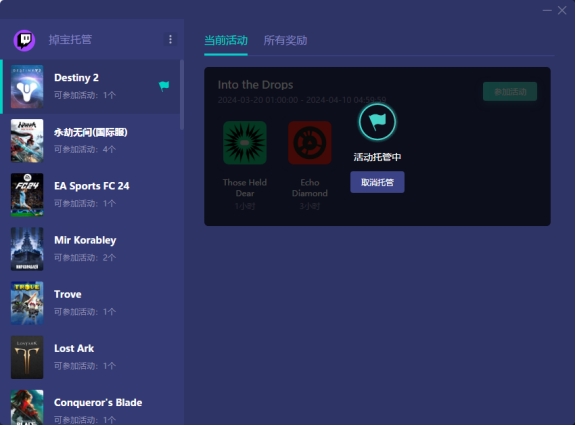Click the Conqueror's Blade cover thumbnail
This screenshot has height=426, width=576.
point(27,407)
